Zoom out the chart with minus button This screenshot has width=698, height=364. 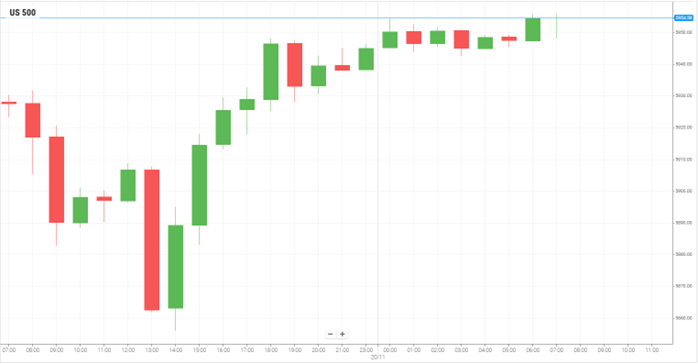click(330, 334)
